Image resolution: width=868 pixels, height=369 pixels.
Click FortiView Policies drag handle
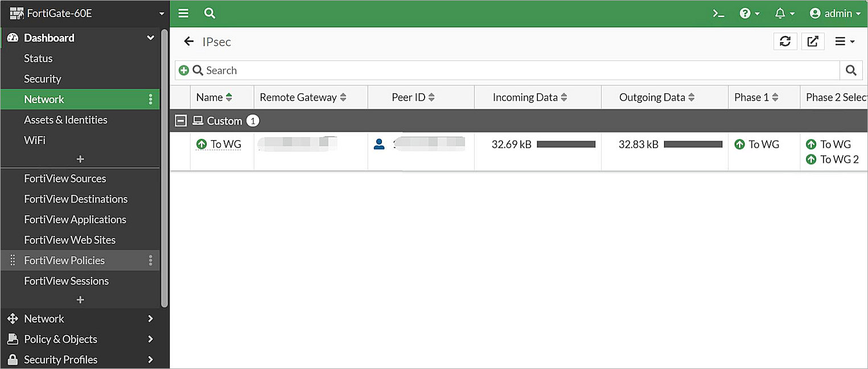click(x=13, y=260)
